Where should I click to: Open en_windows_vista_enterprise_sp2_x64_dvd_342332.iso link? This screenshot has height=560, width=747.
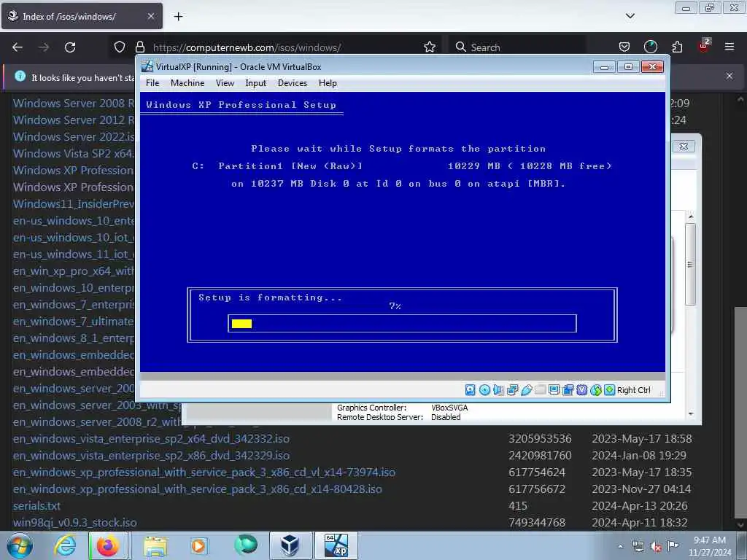pyautogui.click(x=151, y=438)
